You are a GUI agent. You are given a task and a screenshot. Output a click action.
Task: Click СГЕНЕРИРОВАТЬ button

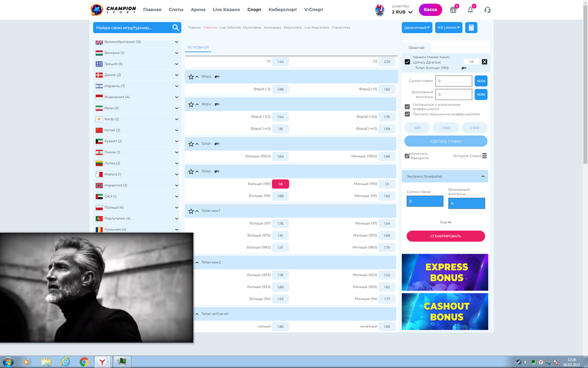[446, 236]
